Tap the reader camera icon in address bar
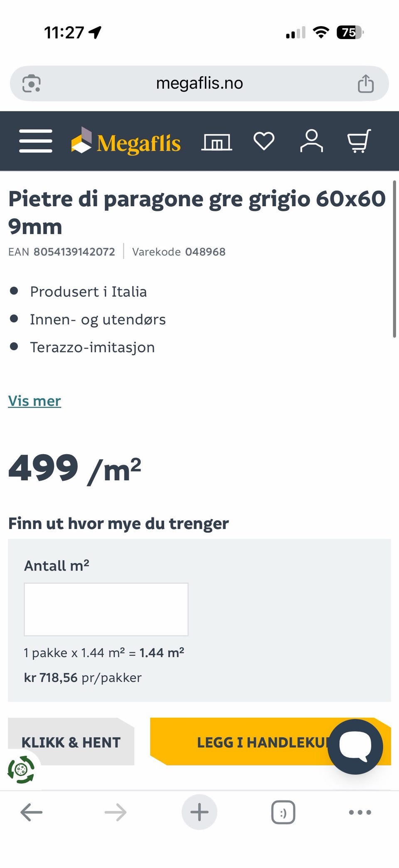This screenshot has width=399, height=868. (31, 83)
